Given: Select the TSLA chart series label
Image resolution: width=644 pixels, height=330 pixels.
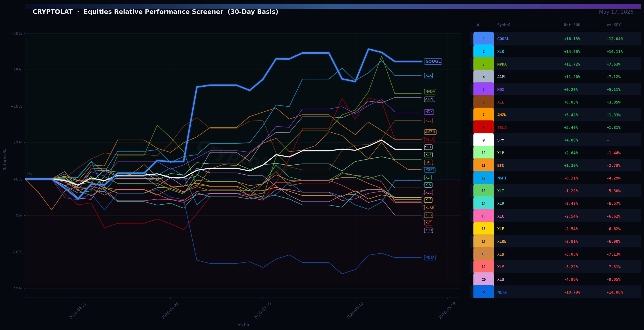Looking at the screenshot, I should pos(429,140).
